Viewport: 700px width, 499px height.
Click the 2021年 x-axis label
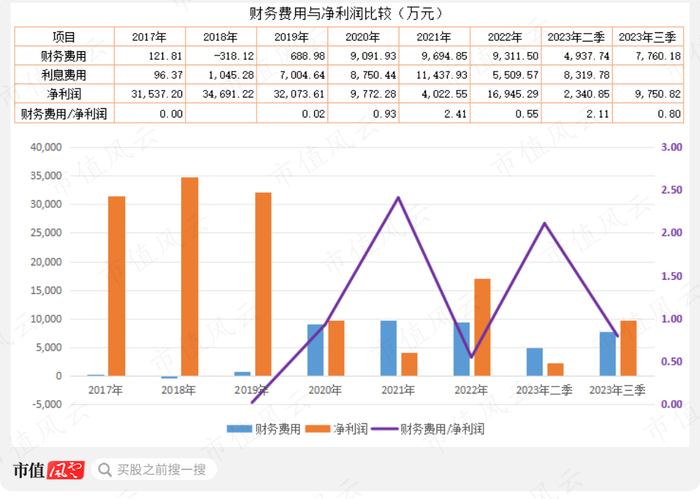(x=398, y=391)
